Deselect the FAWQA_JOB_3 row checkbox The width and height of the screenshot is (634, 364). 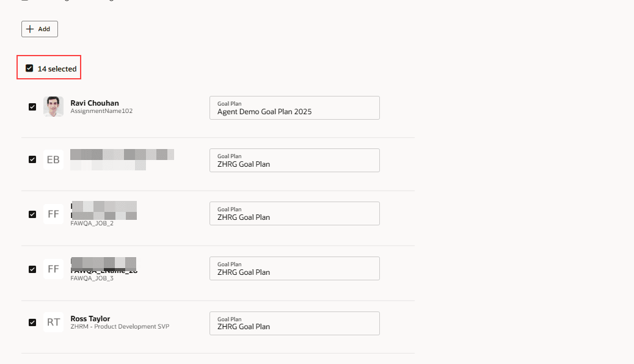[x=32, y=269]
